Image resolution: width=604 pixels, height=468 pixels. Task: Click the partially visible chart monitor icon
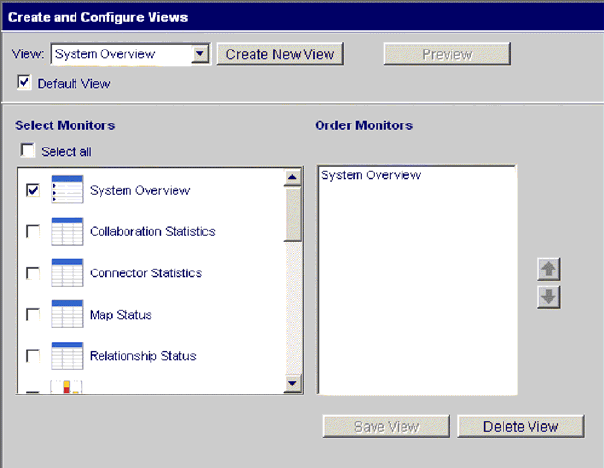coord(66,387)
